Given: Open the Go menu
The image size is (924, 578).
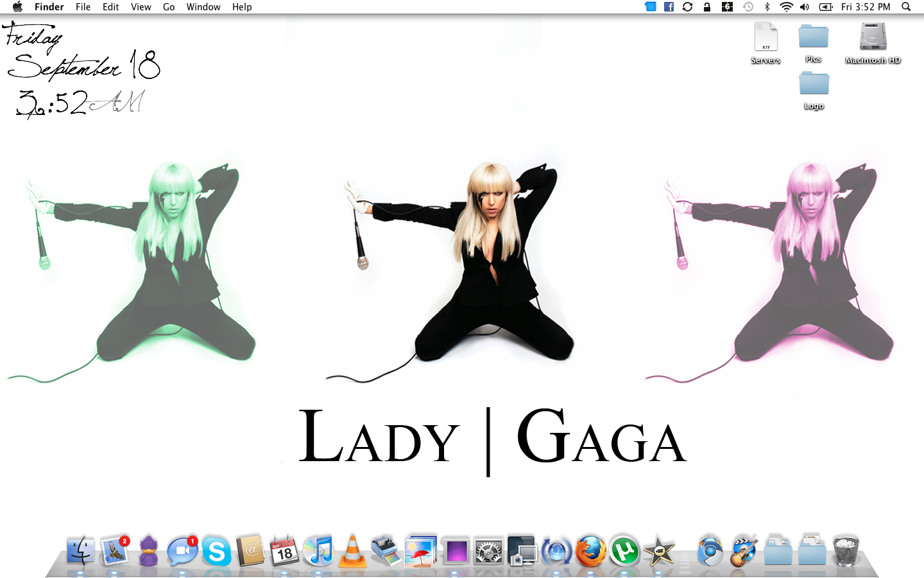Looking at the screenshot, I should (169, 7).
